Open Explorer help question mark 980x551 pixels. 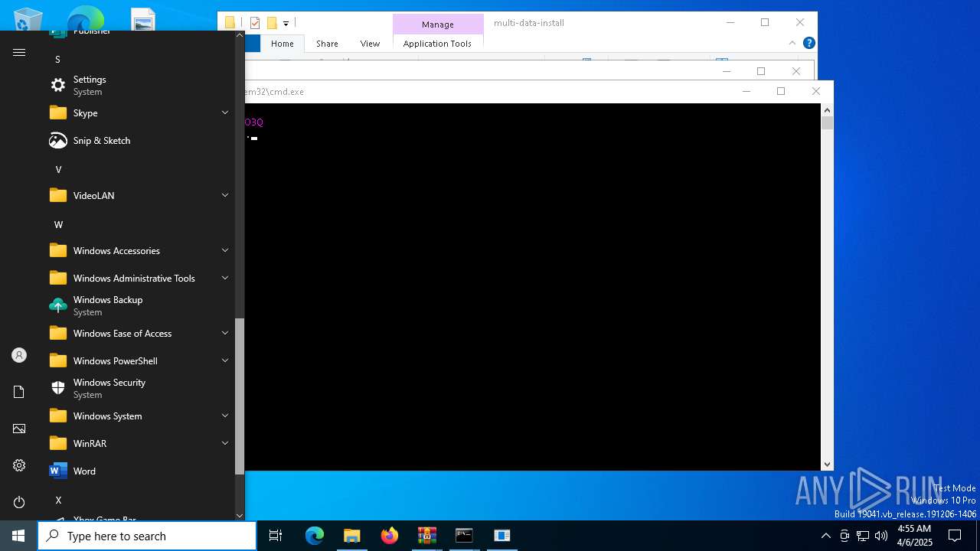[x=808, y=43]
